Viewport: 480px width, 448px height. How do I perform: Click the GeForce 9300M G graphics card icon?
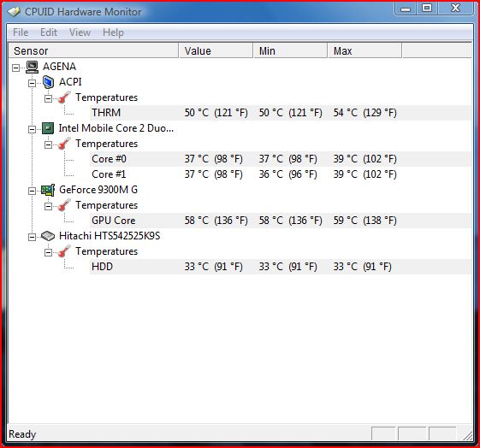coord(48,190)
